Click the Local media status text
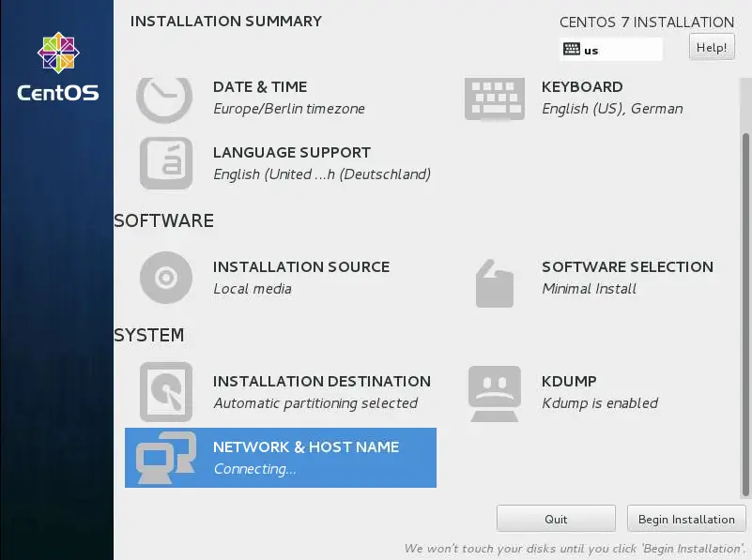 click(x=253, y=289)
